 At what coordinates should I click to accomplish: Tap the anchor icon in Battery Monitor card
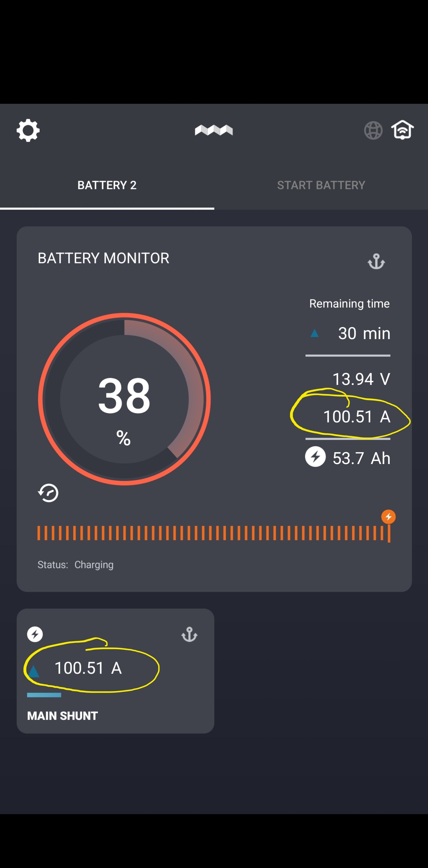click(376, 262)
